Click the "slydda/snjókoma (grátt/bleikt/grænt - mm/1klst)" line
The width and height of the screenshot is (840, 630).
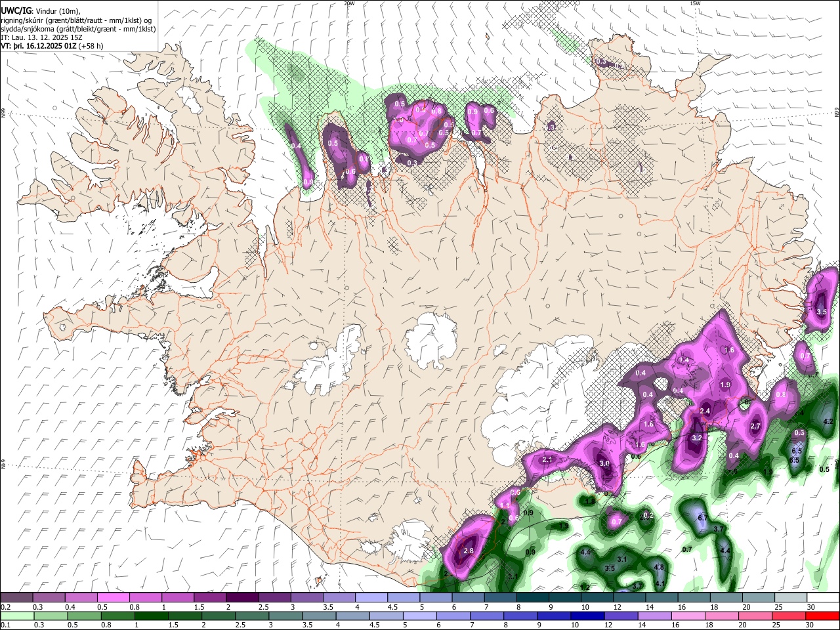tap(79, 29)
